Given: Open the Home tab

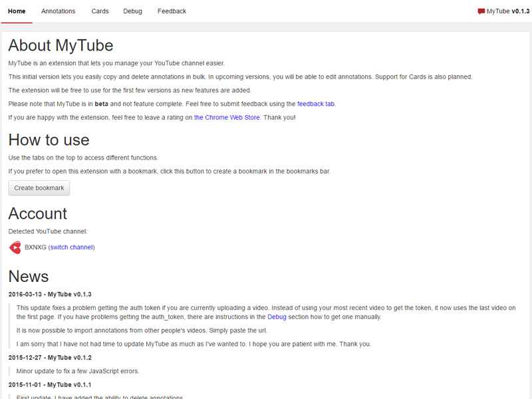Looking at the screenshot, I should [x=17, y=11].
